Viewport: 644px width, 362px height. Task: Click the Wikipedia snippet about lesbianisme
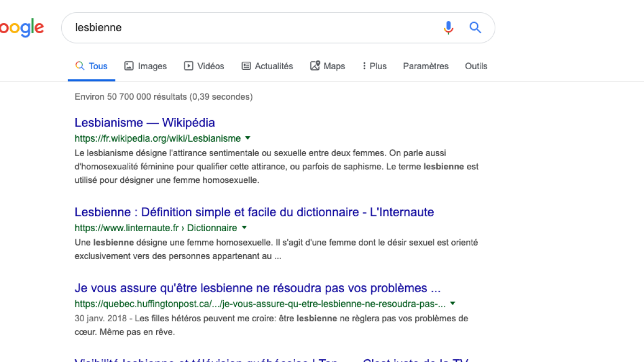(x=276, y=167)
